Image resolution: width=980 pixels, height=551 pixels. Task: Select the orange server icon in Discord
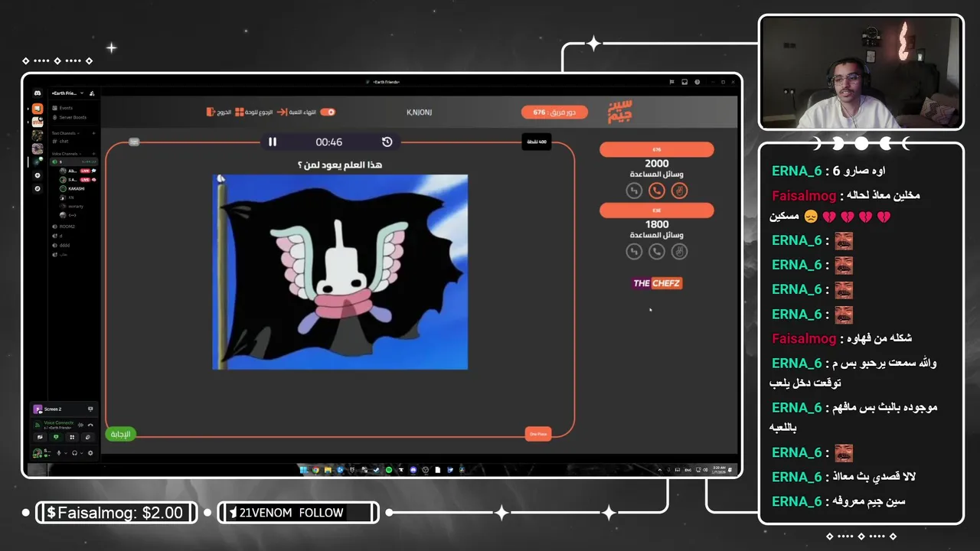point(38,109)
